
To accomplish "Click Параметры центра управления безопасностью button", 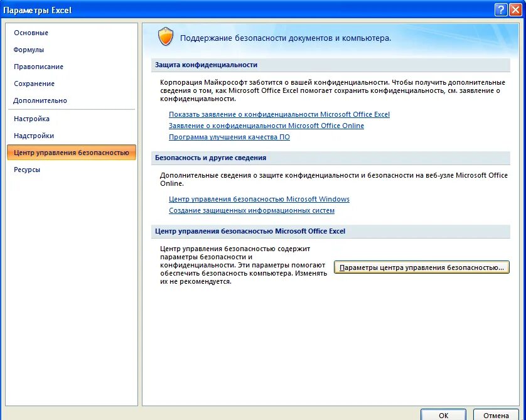I will tap(422, 267).
